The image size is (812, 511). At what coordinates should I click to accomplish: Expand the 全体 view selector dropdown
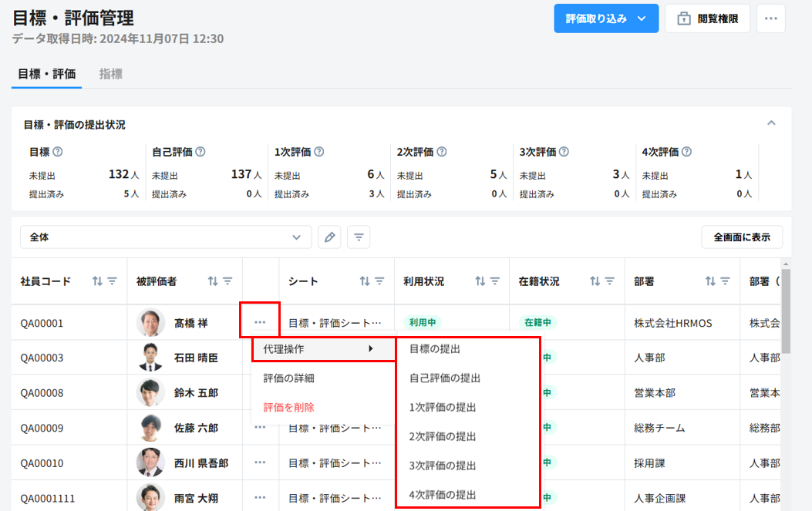tap(166, 237)
